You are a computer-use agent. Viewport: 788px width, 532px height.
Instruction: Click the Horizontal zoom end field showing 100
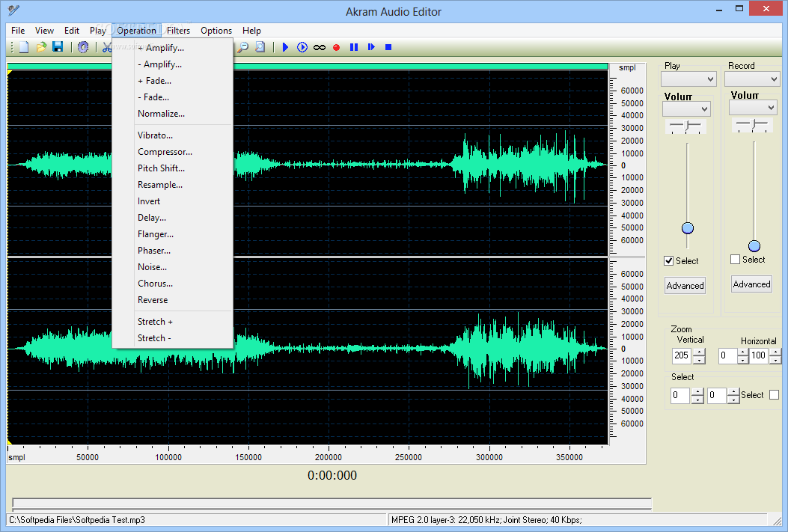click(x=758, y=355)
